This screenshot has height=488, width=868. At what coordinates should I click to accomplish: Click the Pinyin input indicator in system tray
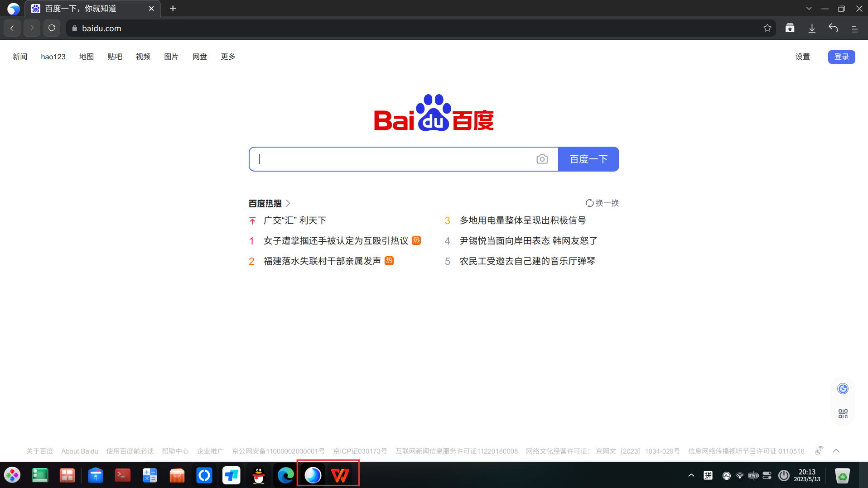(709, 475)
